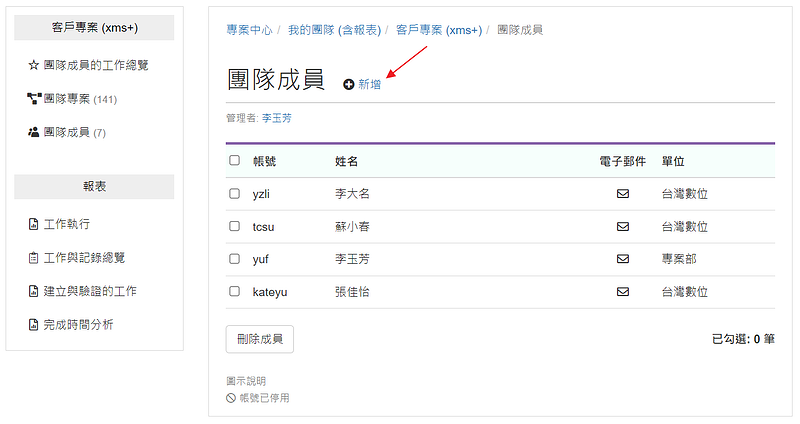Click the 刪除成員 button

[x=260, y=339]
